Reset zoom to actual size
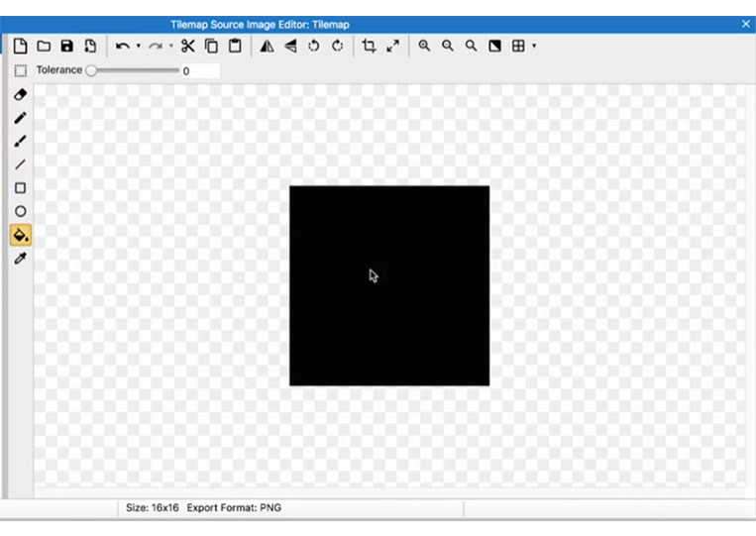756x536 pixels. point(471,46)
